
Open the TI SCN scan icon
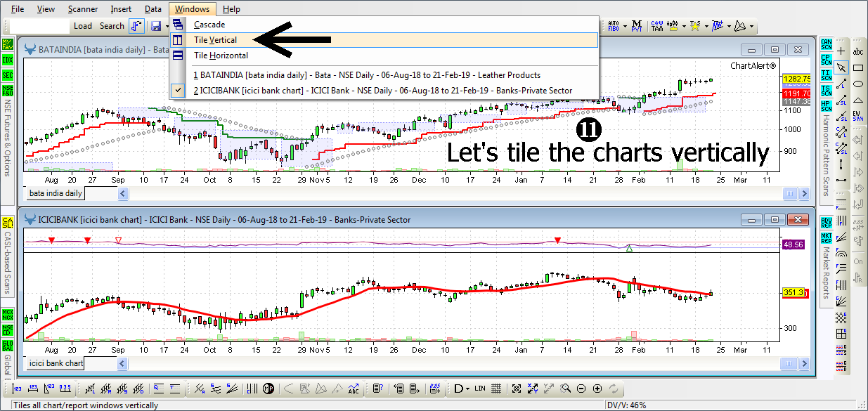click(826, 75)
